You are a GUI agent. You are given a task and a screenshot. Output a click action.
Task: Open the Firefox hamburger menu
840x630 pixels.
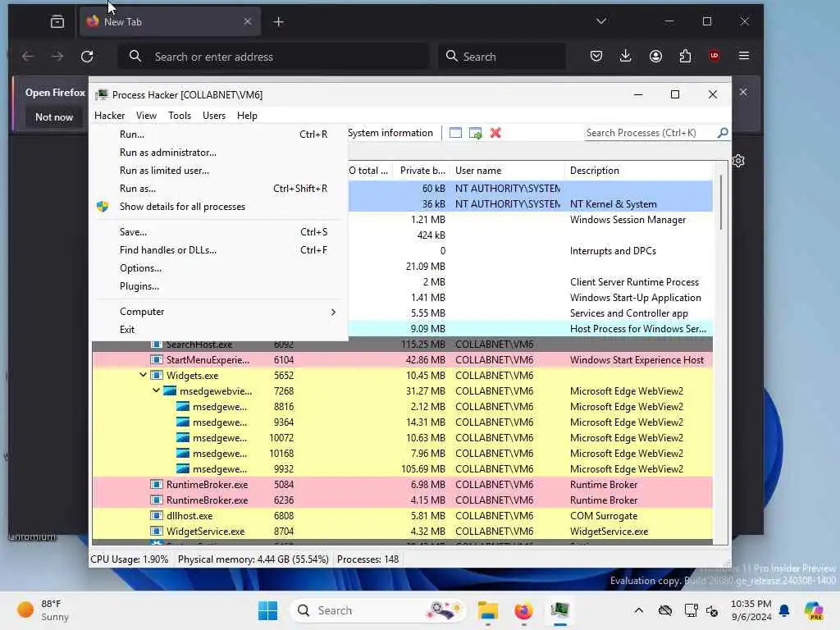coord(743,56)
